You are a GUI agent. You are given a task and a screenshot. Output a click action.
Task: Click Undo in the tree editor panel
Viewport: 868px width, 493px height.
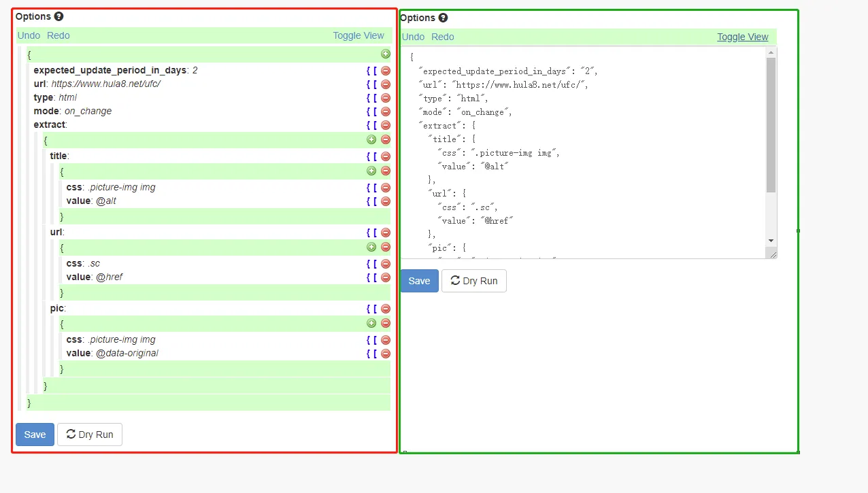coord(29,35)
